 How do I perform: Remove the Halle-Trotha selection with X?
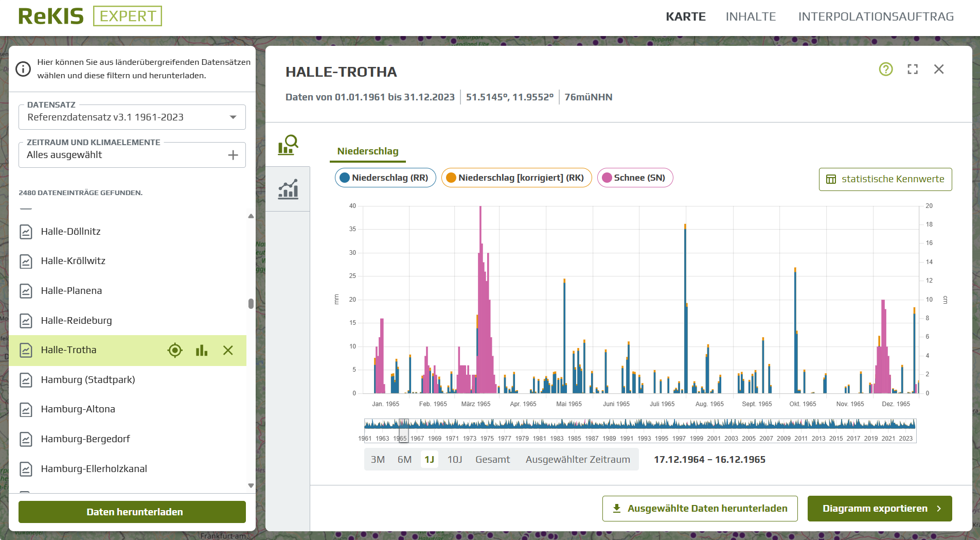pyautogui.click(x=228, y=351)
